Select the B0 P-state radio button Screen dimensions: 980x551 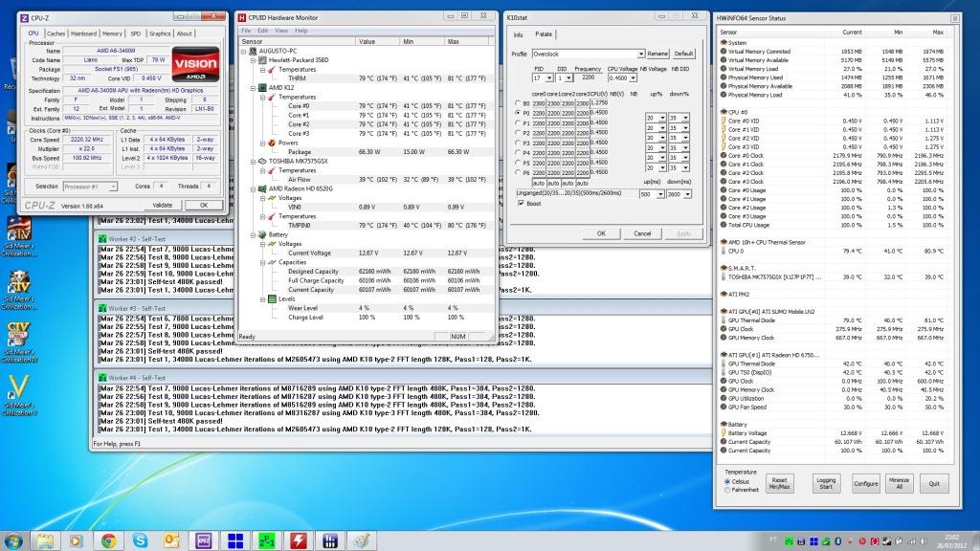click(x=518, y=103)
